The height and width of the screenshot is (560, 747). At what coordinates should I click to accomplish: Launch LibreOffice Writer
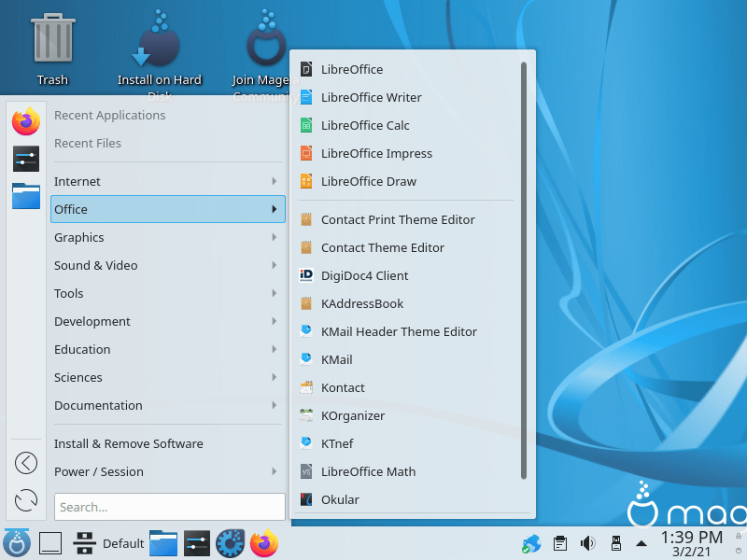point(406,98)
